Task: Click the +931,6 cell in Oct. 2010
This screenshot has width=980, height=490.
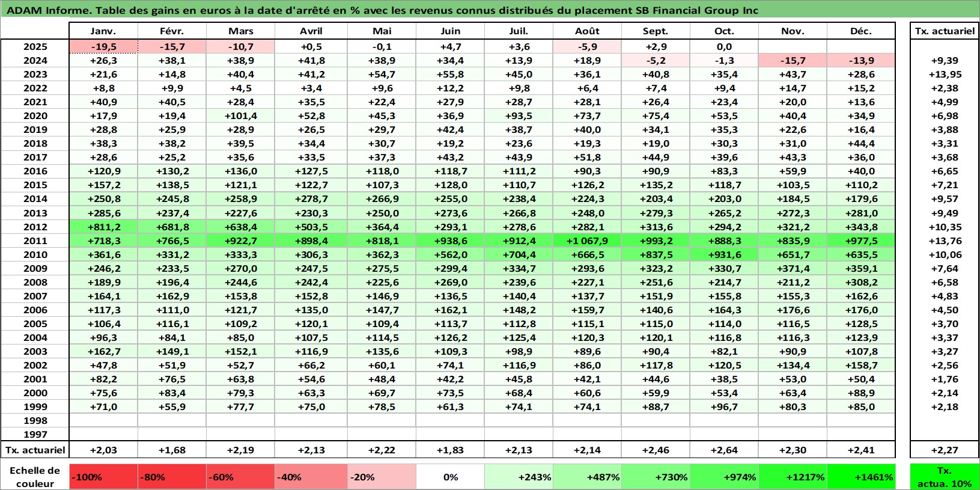Action: (724, 254)
